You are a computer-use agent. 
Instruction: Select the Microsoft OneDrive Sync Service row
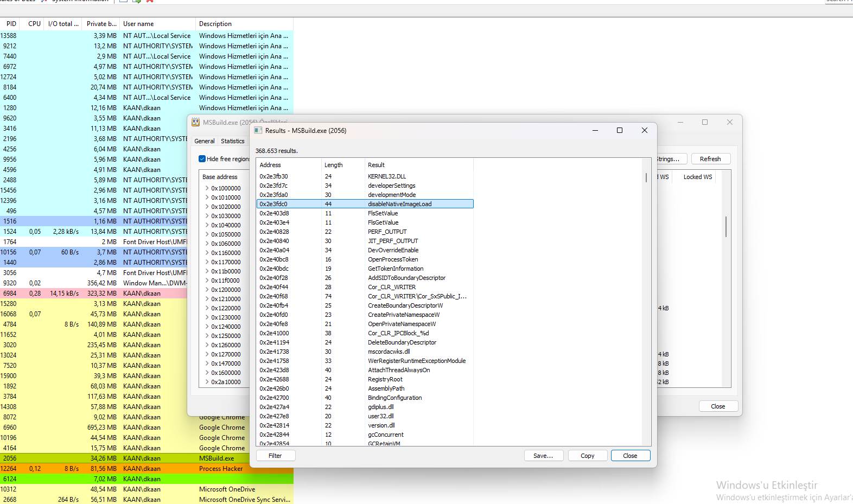click(x=147, y=500)
